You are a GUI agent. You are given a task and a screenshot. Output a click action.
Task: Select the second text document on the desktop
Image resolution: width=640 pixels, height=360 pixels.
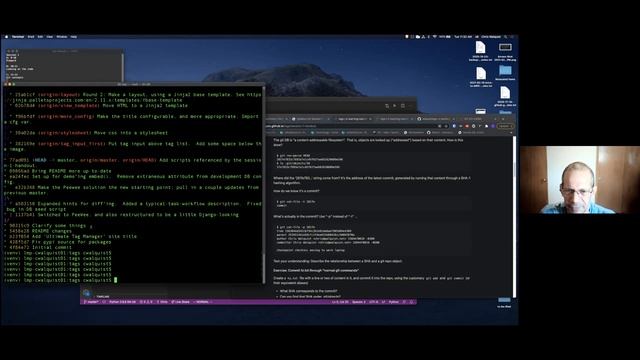[x=481, y=77]
